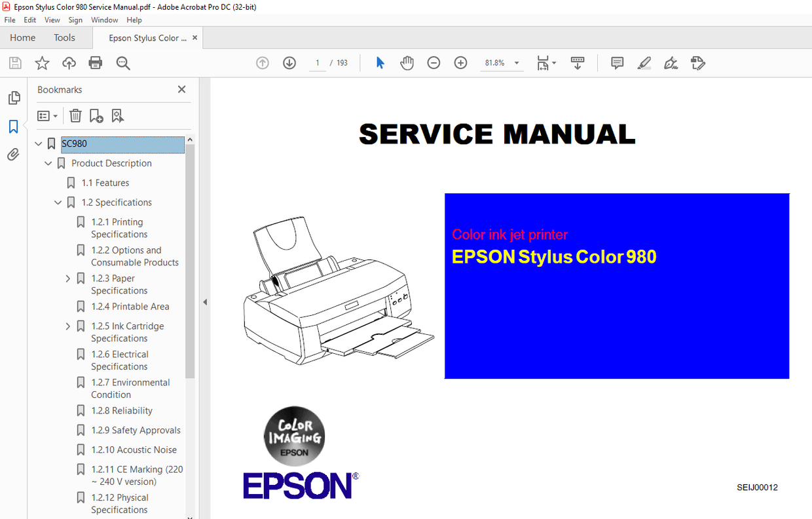Viewport: 812px width, 519px height.
Task: Click the EPSON Stylus Color 980 title text
Action: coord(554,257)
